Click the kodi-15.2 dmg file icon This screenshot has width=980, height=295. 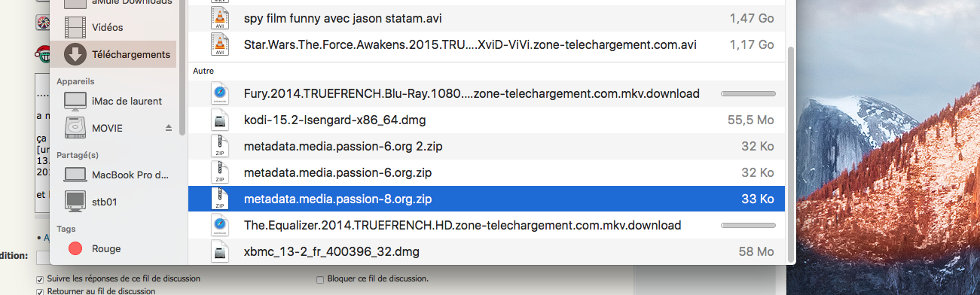pos(218,120)
